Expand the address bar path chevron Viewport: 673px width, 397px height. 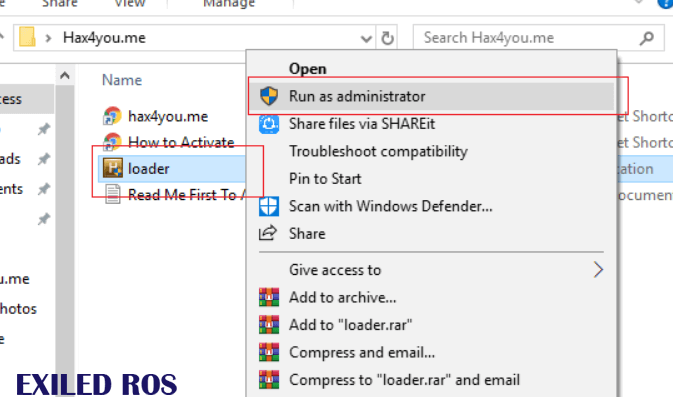49,38
